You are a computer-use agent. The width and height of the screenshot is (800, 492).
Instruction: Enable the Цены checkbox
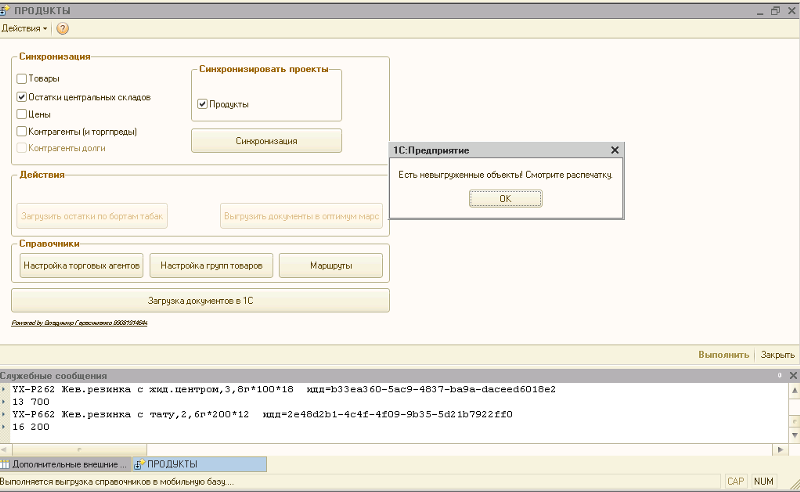21,114
